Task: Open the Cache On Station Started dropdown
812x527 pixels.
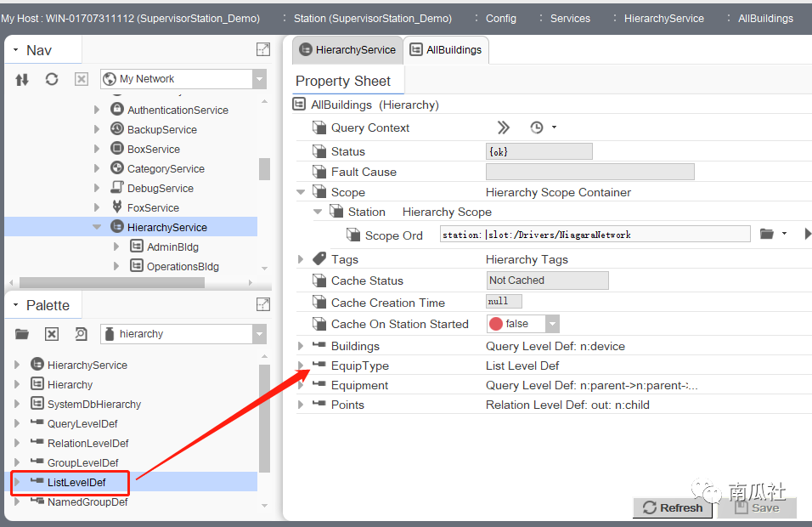Action: pyautogui.click(x=552, y=324)
